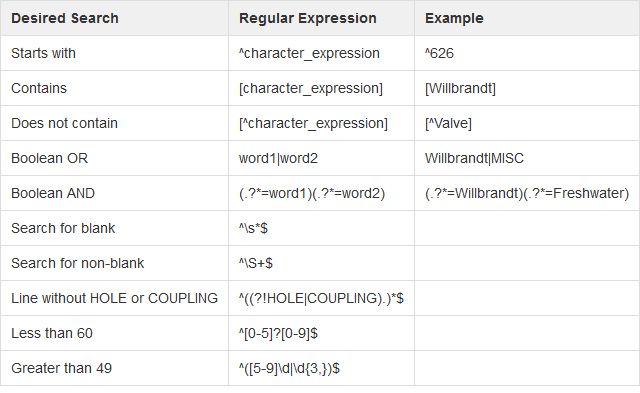Click the Desired Search column header

pos(65,18)
